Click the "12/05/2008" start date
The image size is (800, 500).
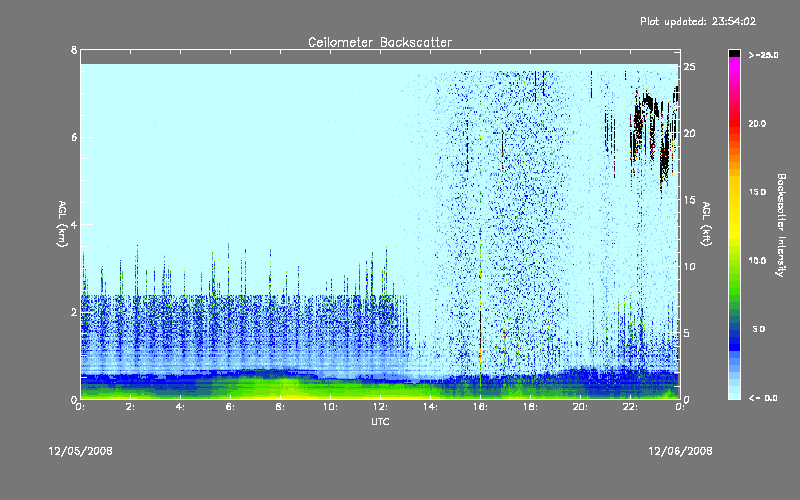[x=81, y=451]
